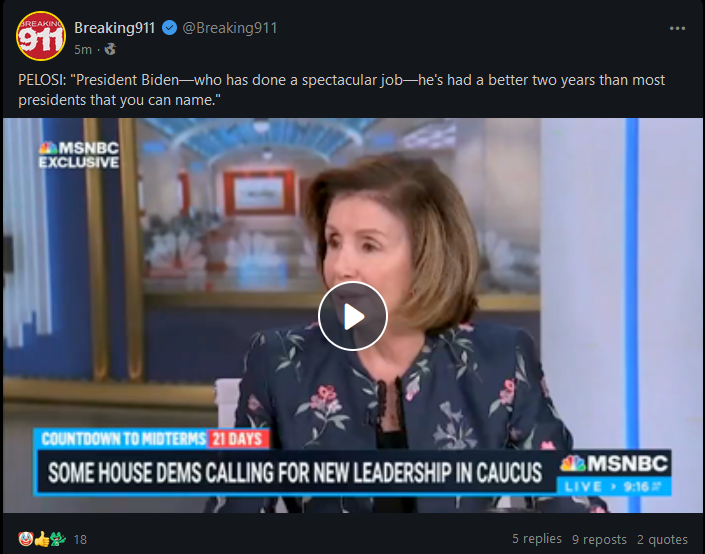Open the three-dot post options menu
The image size is (705, 554).
(677, 28)
